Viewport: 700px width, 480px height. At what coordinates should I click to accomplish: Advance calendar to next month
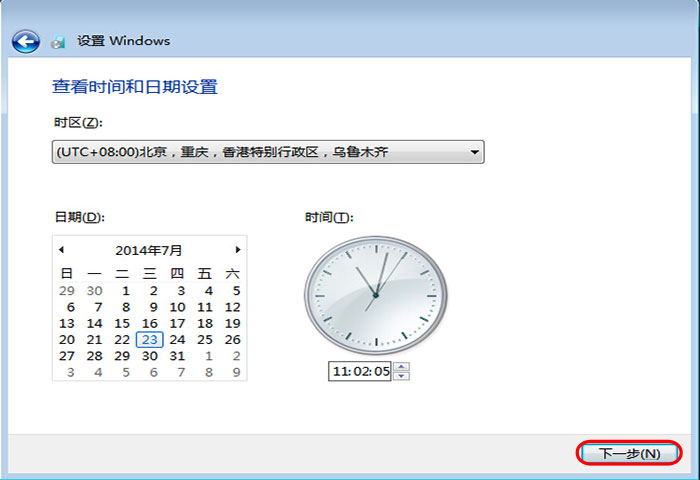pyautogui.click(x=238, y=250)
